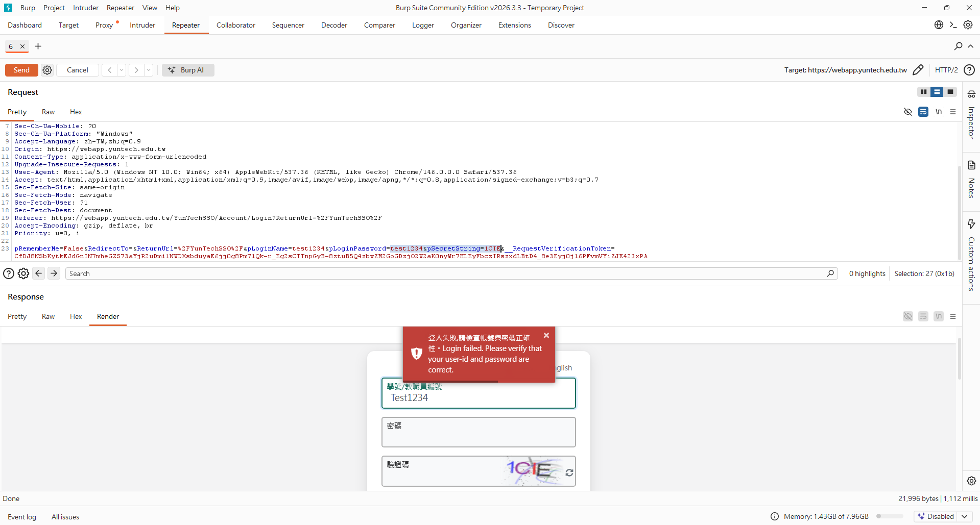Screen dimensions: 980x525
Task: Collapse the tab bar with the up chevron
Action: click(971, 46)
